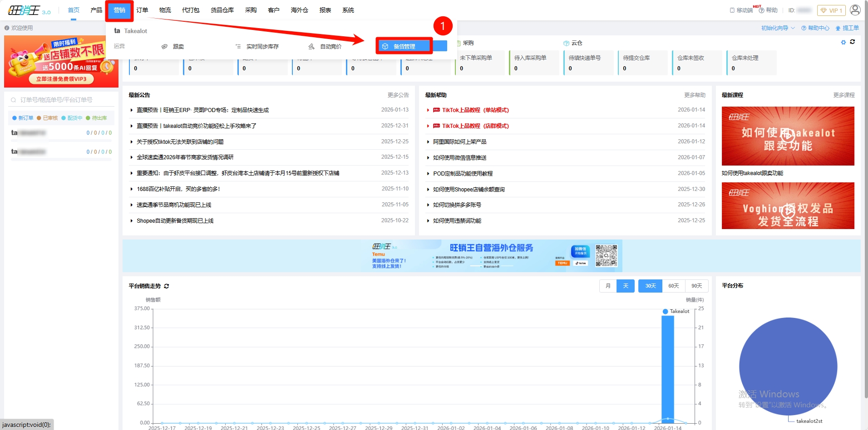Click the user avatar icon

tap(855, 10)
